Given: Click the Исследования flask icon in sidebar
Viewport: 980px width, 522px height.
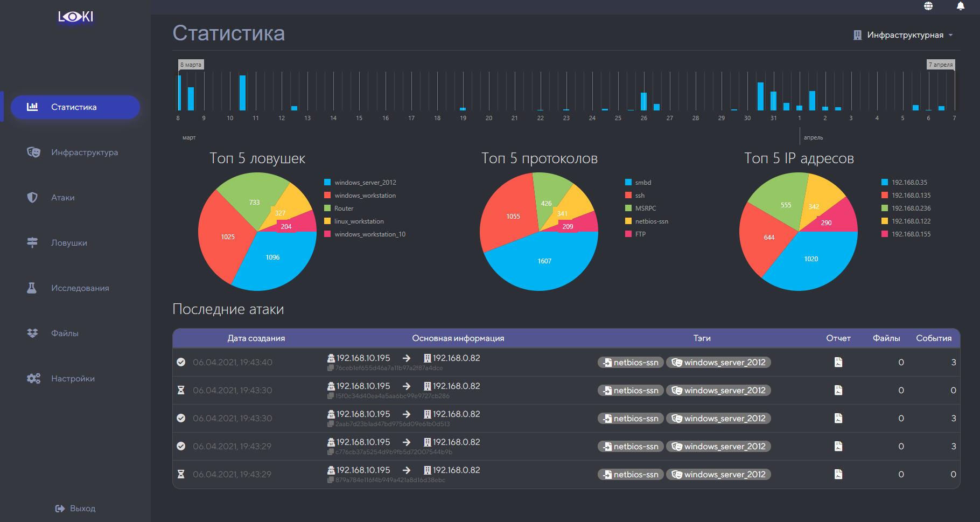Looking at the screenshot, I should (x=32, y=288).
